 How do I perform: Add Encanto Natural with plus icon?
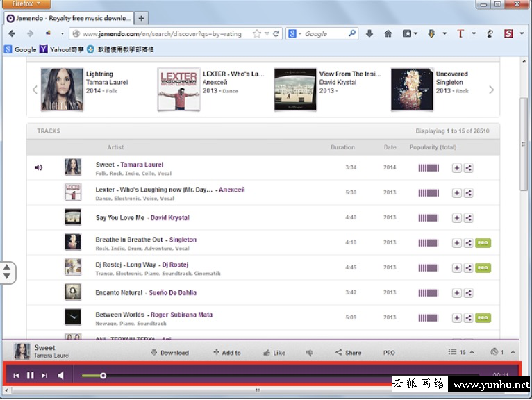pyautogui.click(x=457, y=293)
